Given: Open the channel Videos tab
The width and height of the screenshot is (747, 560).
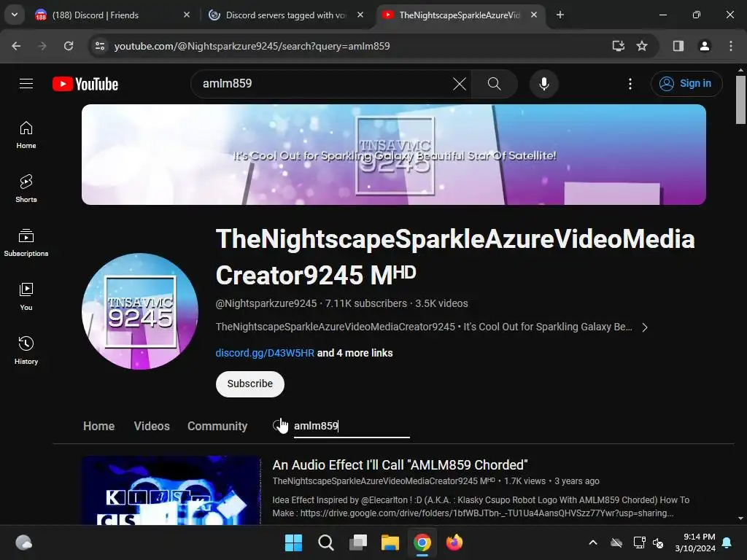Looking at the screenshot, I should click(152, 426).
